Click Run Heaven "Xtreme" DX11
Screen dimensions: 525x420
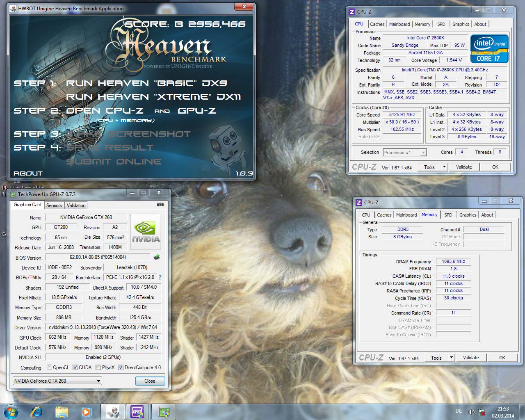(x=153, y=97)
